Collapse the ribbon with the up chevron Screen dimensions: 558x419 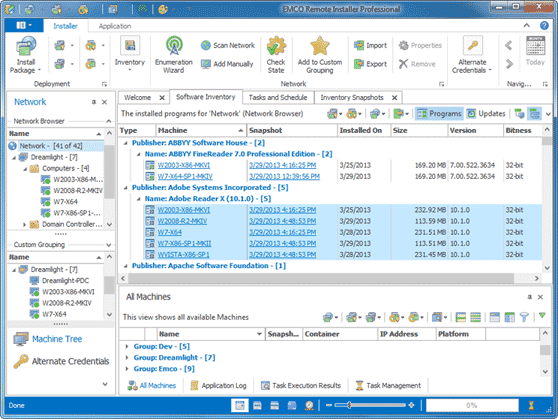pos(527,25)
